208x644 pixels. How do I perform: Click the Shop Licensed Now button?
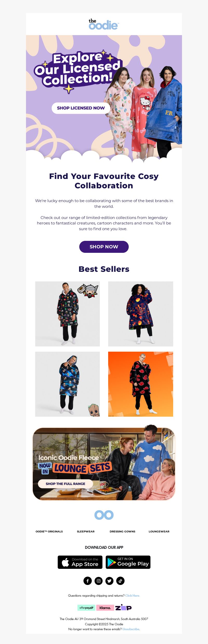[x=81, y=108]
